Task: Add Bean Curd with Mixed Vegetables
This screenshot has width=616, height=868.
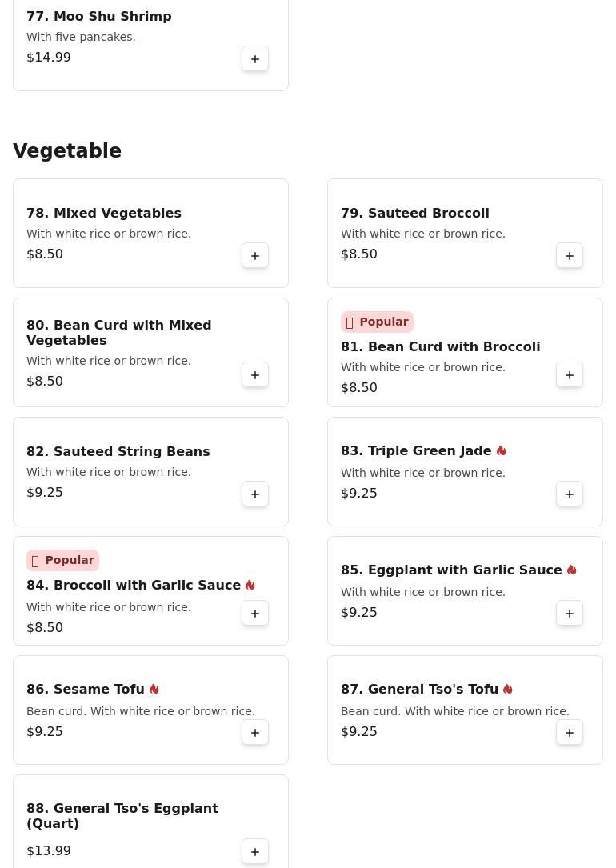Action: [x=255, y=374]
